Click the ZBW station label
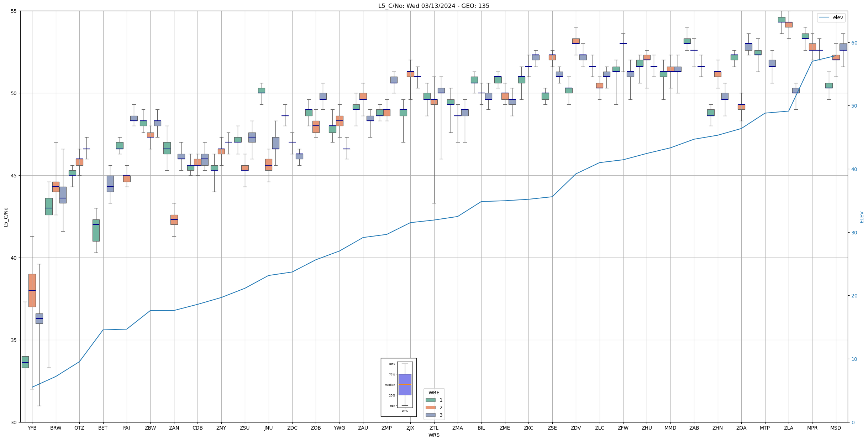This screenshot has height=441, width=868. pyautogui.click(x=150, y=428)
